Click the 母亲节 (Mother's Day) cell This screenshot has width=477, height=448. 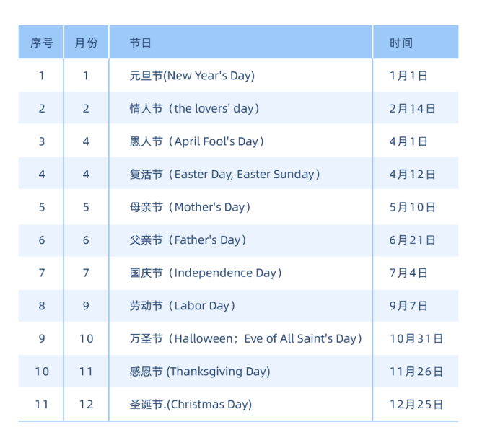tap(190, 207)
